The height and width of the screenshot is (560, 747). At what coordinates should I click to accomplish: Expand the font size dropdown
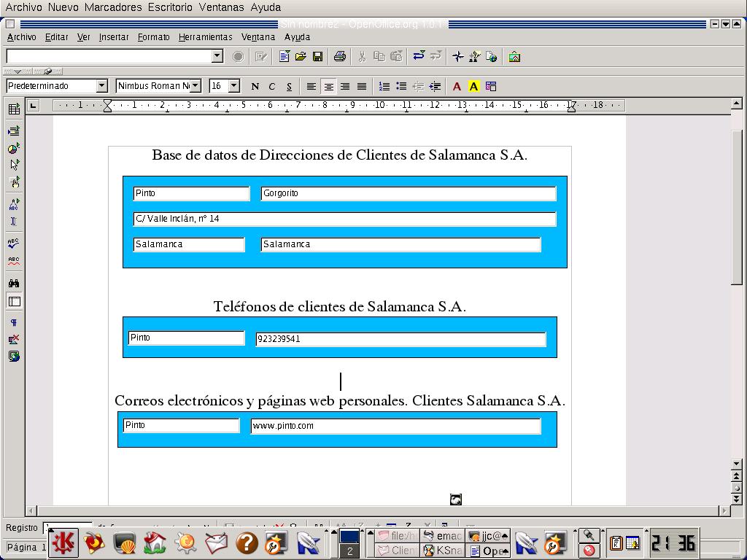point(233,86)
